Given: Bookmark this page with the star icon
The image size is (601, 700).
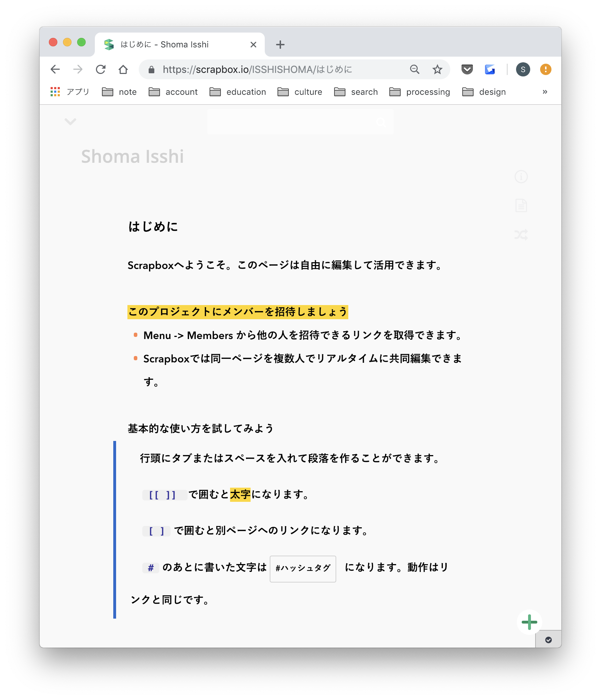Looking at the screenshot, I should click(x=437, y=69).
